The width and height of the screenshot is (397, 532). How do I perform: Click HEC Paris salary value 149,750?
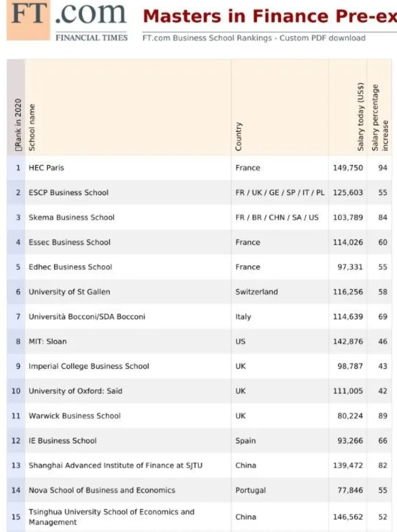click(348, 168)
